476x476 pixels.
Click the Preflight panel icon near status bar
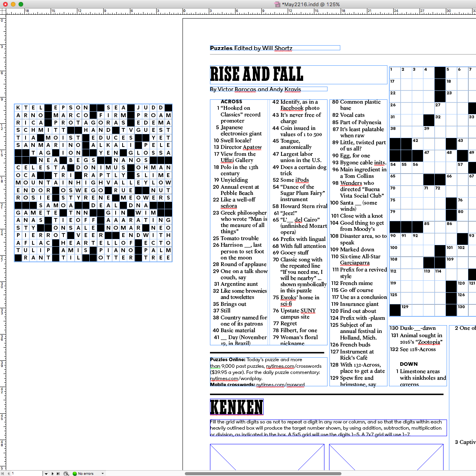pyautogui.click(x=66, y=473)
